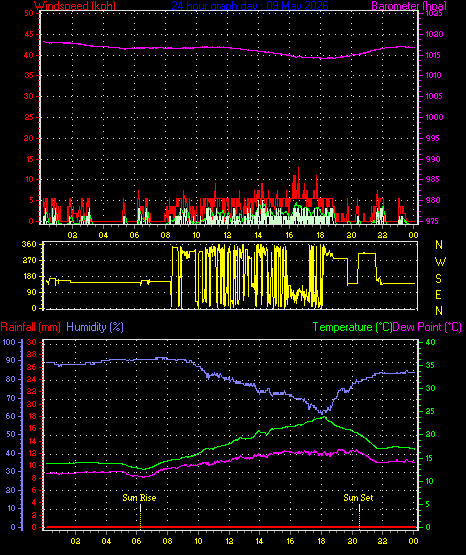Select the 1000 barometer axis value
This screenshot has height=555, width=466.
click(x=434, y=117)
